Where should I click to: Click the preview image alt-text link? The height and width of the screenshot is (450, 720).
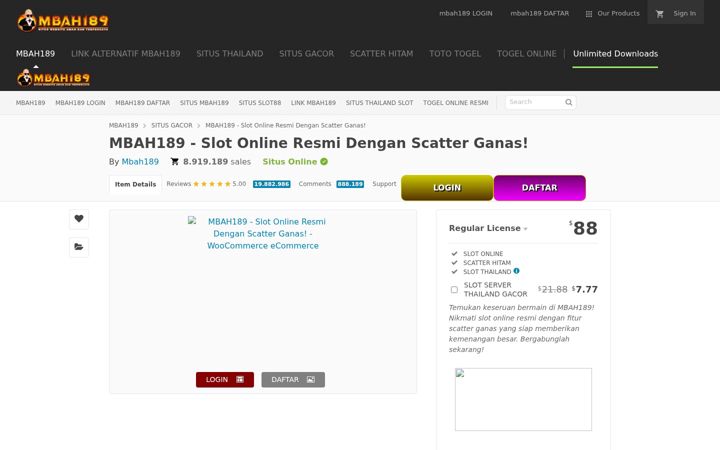[263, 234]
